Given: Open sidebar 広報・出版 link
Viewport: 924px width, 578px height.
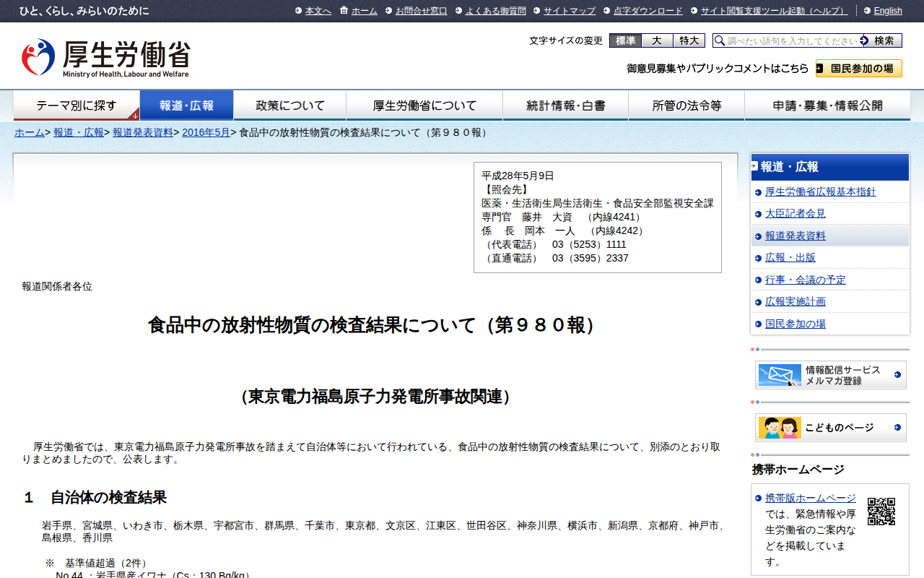Looking at the screenshot, I should [790, 257].
